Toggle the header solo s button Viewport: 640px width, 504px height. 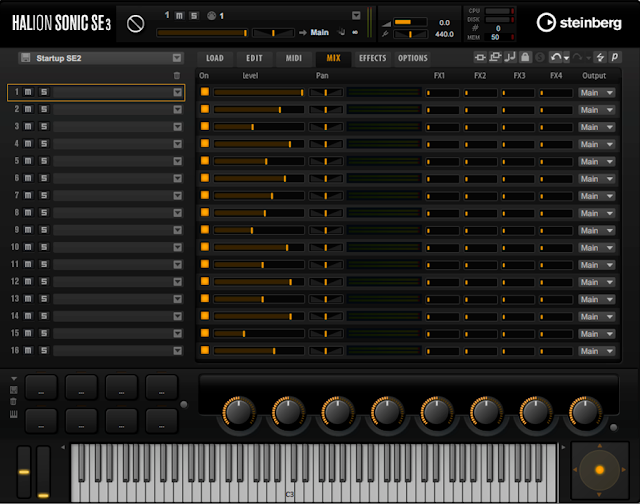pos(194,16)
